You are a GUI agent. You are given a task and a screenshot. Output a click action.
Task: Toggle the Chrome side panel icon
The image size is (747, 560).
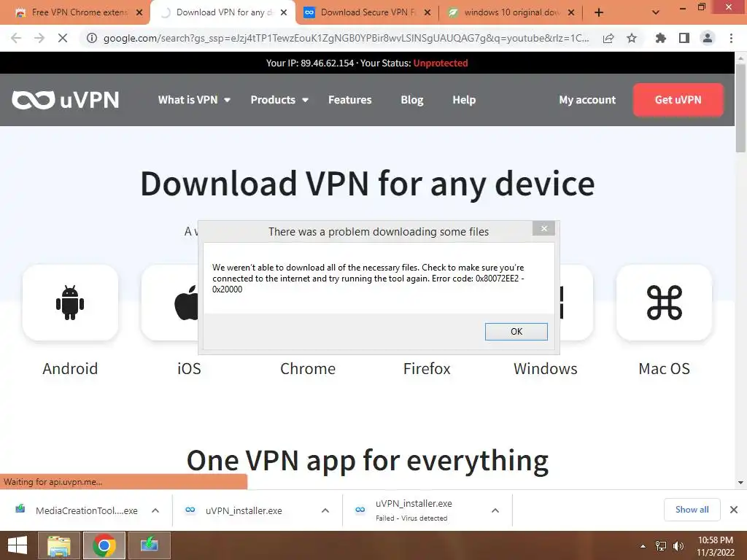(x=684, y=38)
